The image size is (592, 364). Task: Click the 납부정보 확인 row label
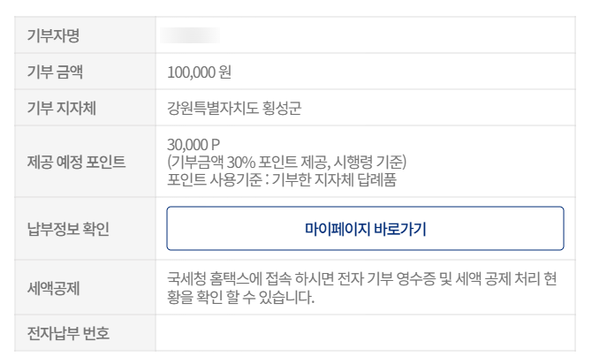68,229
